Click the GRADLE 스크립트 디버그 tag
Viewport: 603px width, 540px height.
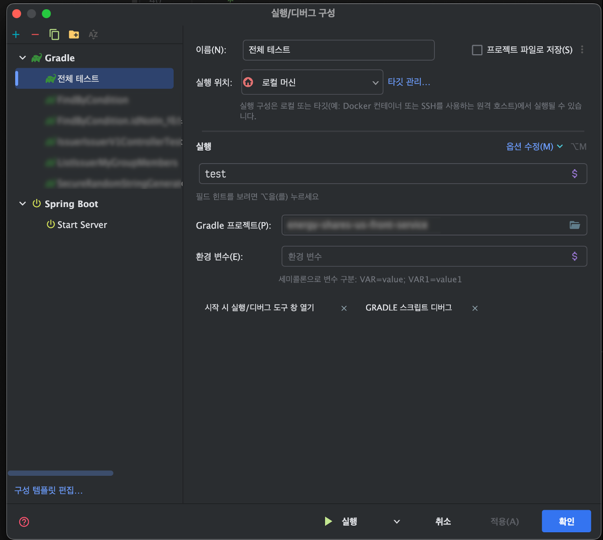click(408, 308)
